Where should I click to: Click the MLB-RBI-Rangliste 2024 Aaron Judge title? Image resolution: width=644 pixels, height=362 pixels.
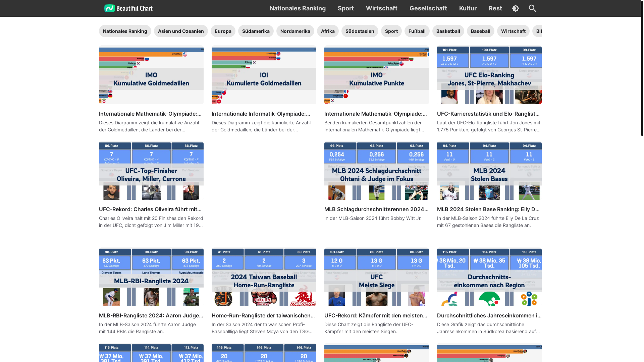(x=151, y=315)
